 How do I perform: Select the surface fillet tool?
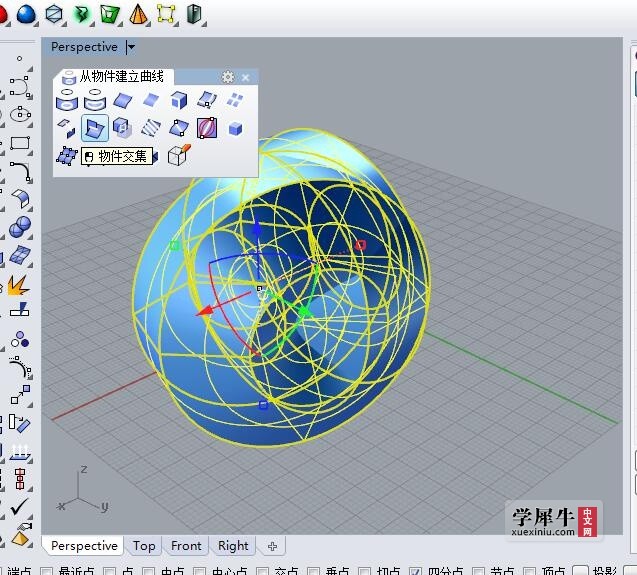click(20, 198)
